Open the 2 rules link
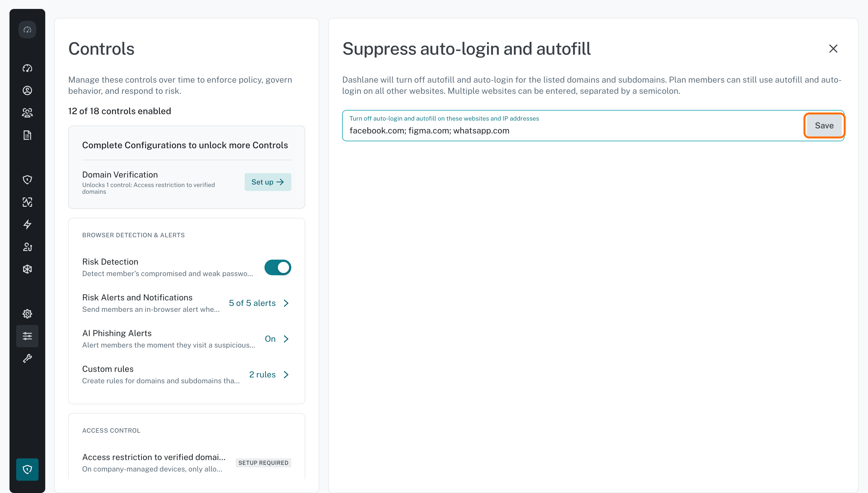 click(x=263, y=374)
